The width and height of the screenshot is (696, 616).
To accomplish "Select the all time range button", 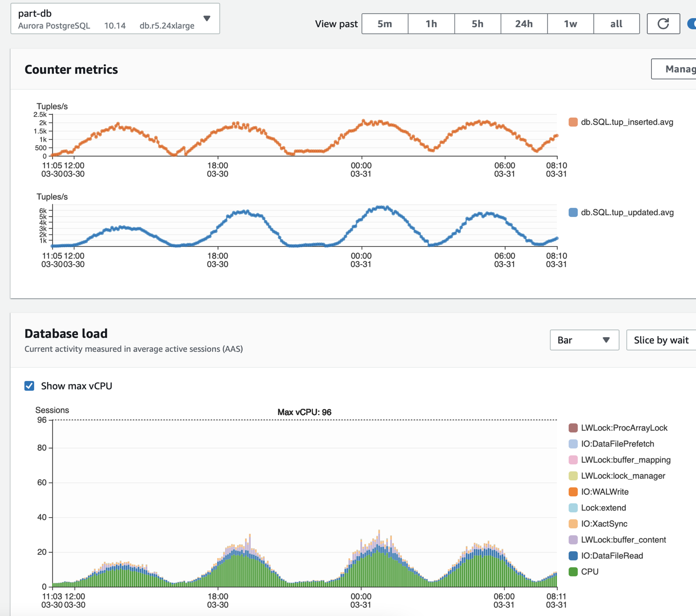I will [x=616, y=24].
